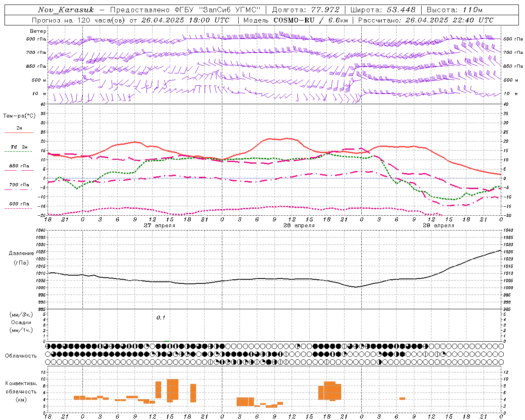This screenshot has height=420, width=525.
Task: Select the text Предоставлено ФГБУ "ЗапСиб УГМС"
Action: click(185, 10)
